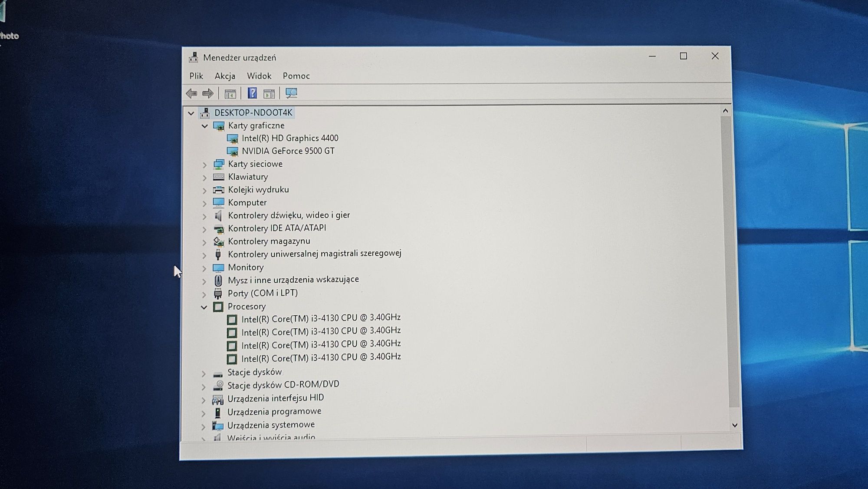The image size is (868, 489).
Task: Expand the Karty sieciowe category
Action: click(x=204, y=165)
